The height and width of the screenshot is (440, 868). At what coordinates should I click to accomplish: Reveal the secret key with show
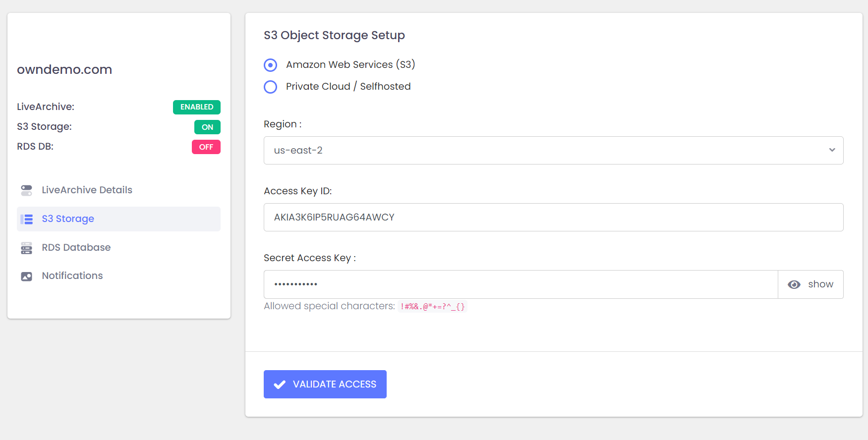(x=820, y=284)
